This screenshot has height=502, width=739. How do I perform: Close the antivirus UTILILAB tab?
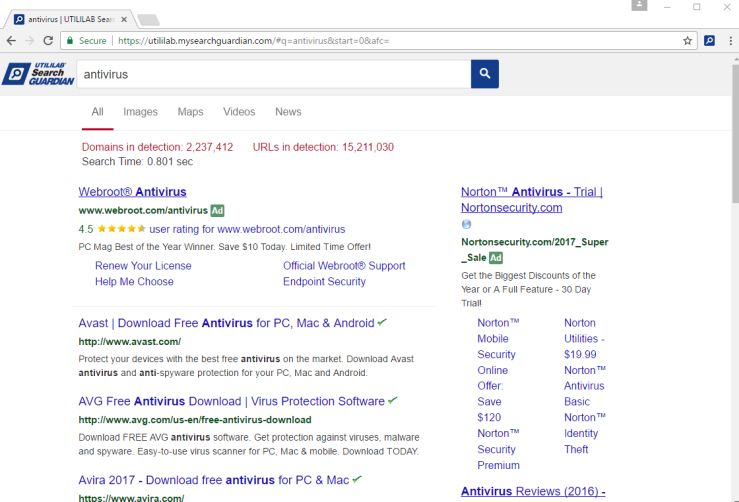(x=124, y=19)
